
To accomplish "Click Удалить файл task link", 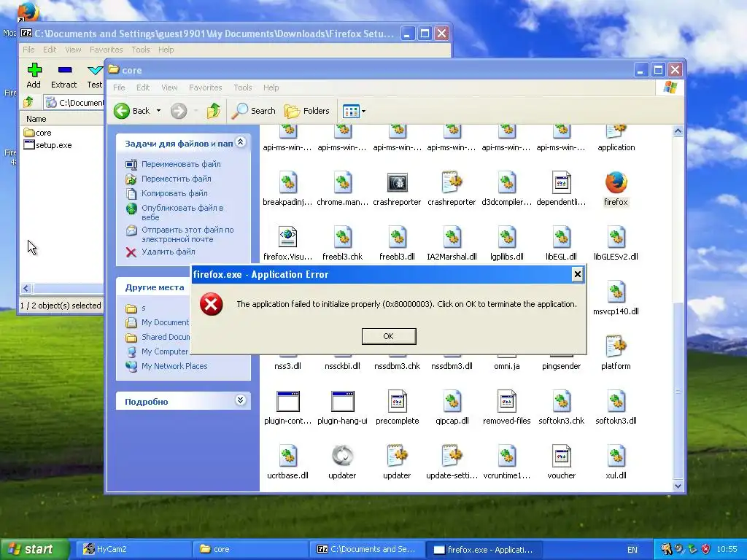I will 169,252.
